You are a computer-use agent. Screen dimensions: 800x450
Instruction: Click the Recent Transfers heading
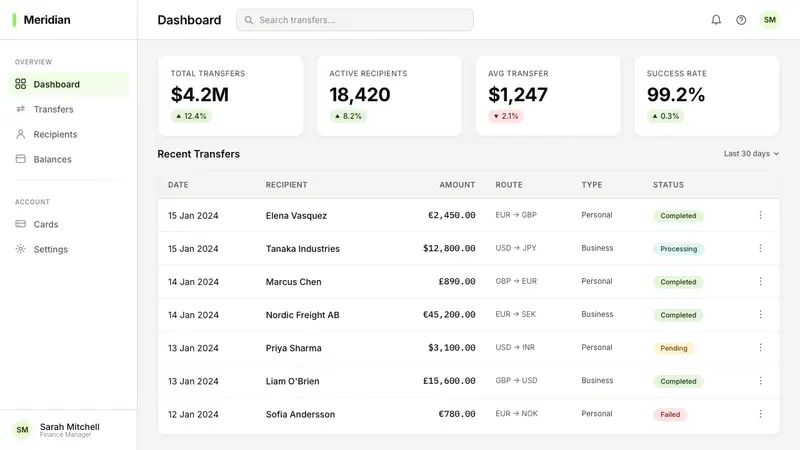(x=198, y=154)
